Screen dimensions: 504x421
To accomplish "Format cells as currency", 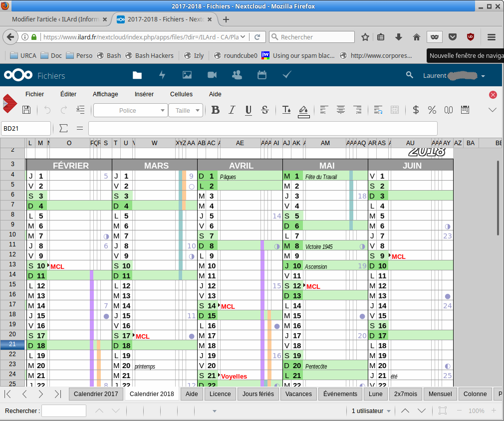I will [x=416, y=110].
